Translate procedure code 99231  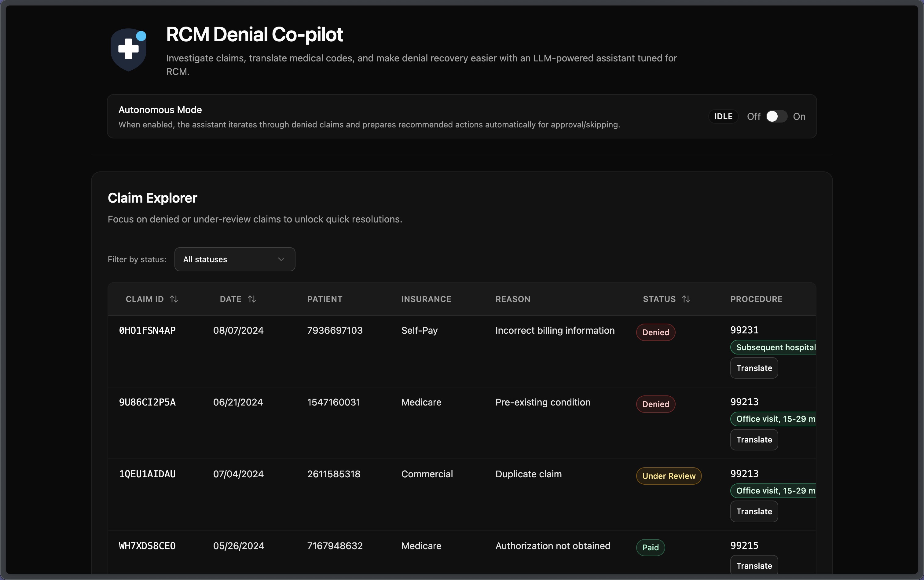point(754,368)
